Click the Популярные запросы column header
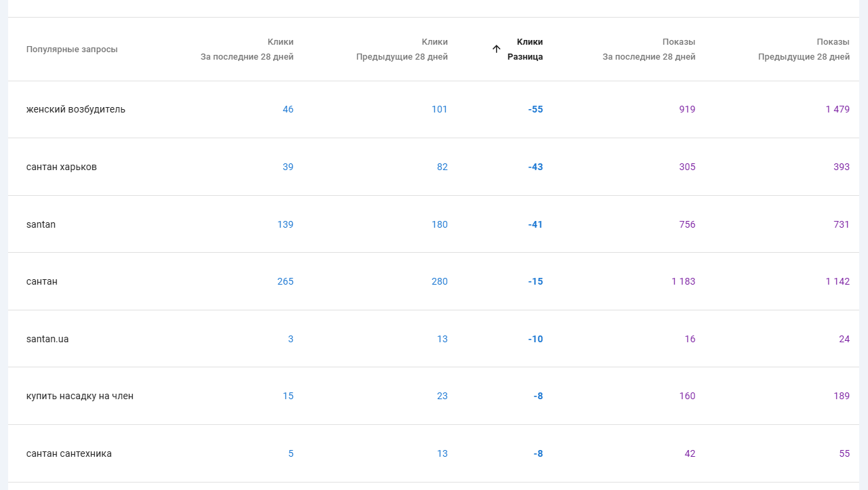Screen dimensions: 868x490 click(72, 49)
